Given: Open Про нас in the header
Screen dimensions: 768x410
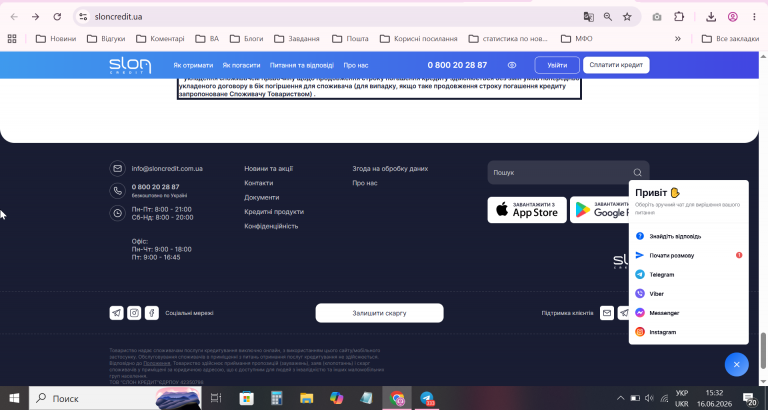Looking at the screenshot, I should coord(356,65).
